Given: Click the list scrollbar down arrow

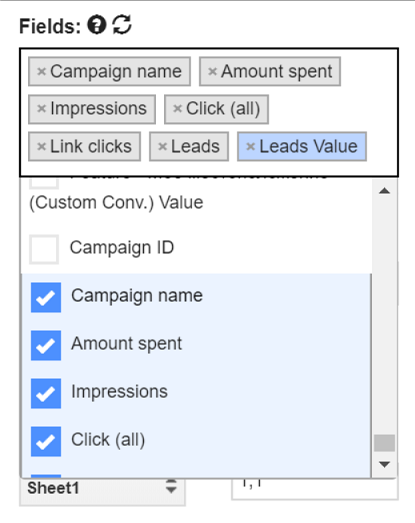Looking at the screenshot, I should click(385, 464).
